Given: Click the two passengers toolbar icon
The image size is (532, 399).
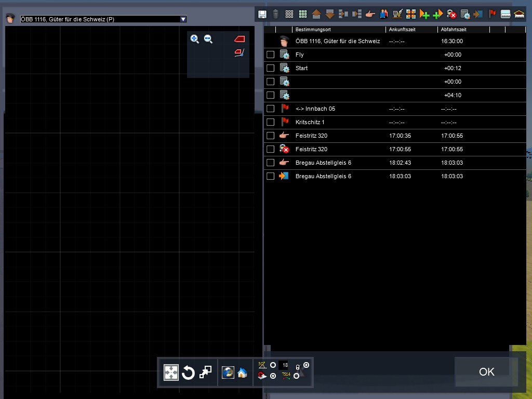Looking at the screenshot, I should coord(384,15).
